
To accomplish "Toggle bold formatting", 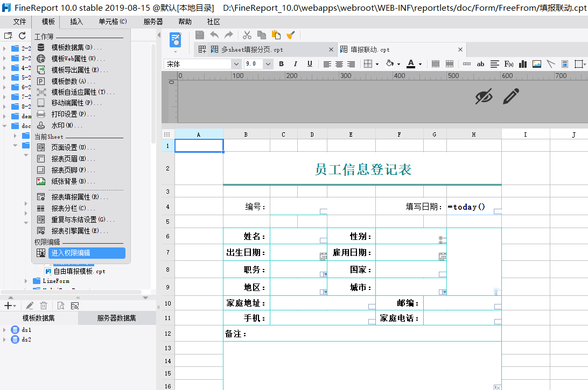I will tap(281, 64).
